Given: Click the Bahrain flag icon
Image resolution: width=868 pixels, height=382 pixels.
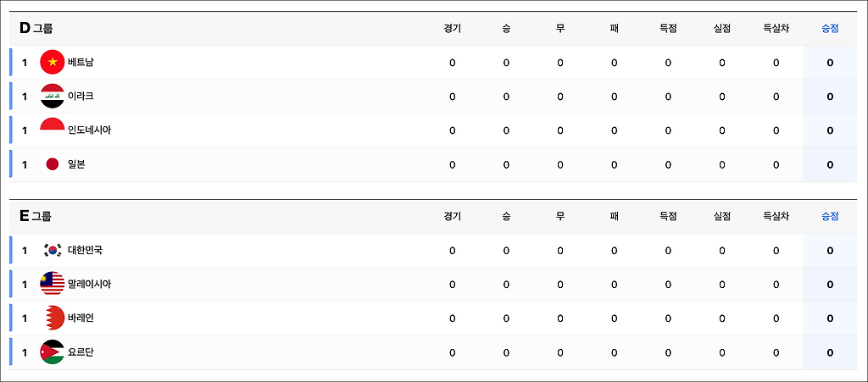Looking at the screenshot, I should click(x=53, y=318).
